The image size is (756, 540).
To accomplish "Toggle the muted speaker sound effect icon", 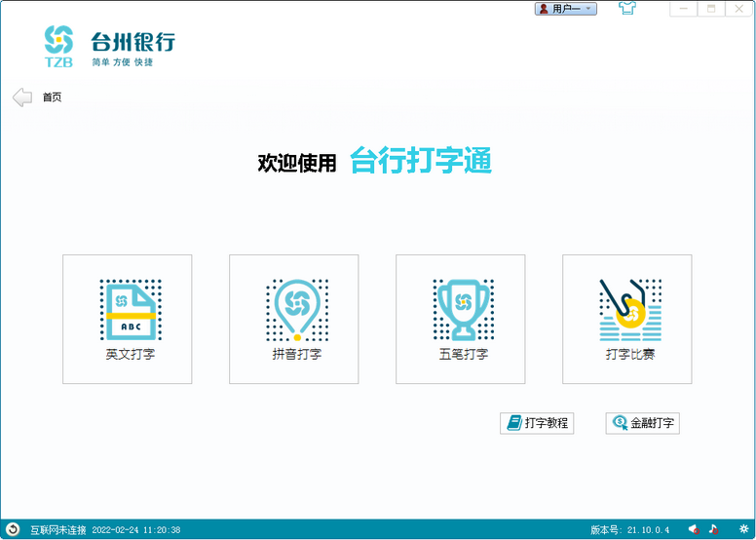I will point(694,529).
